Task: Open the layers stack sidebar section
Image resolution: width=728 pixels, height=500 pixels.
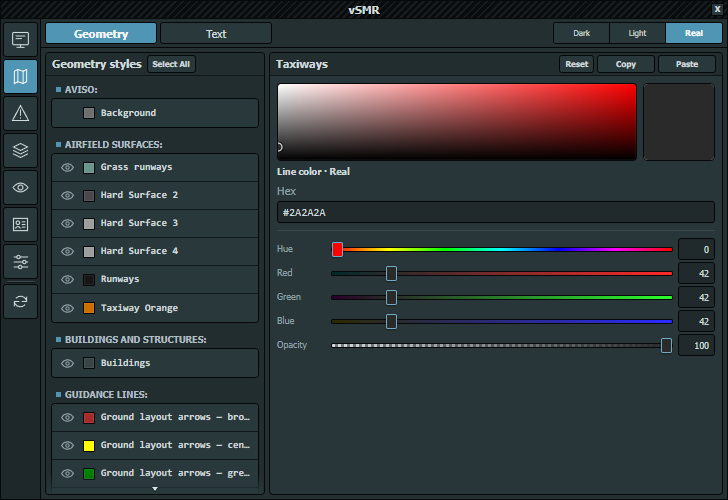Action: click(20, 150)
